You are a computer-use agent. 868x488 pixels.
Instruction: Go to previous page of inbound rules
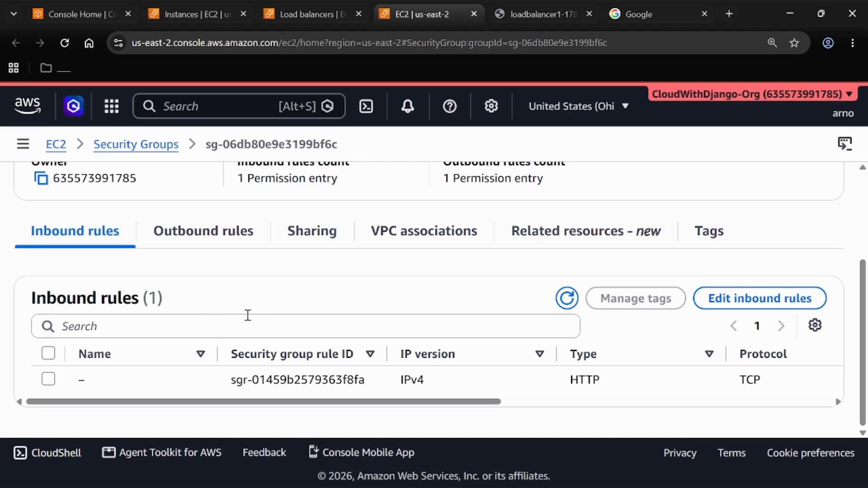tap(733, 326)
